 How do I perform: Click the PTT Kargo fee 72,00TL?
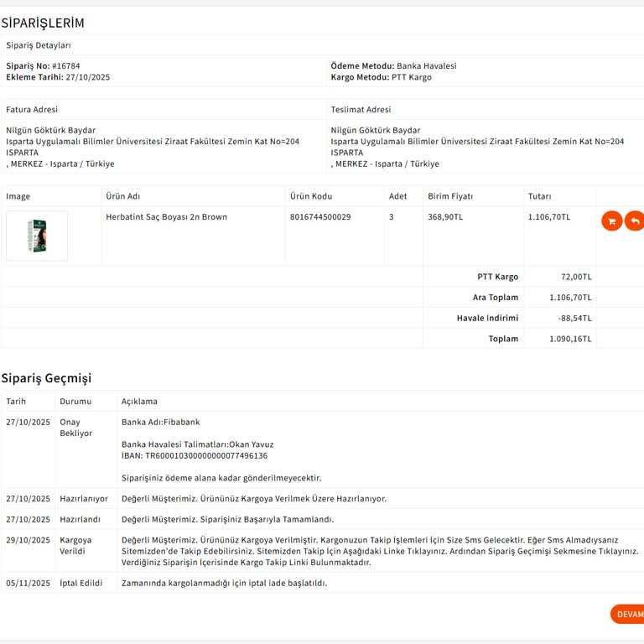coord(575,277)
